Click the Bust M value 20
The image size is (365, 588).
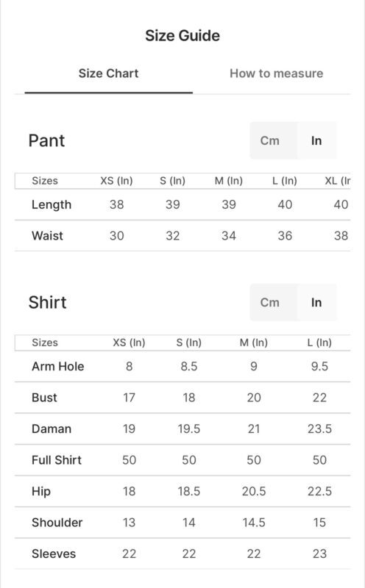(x=254, y=398)
